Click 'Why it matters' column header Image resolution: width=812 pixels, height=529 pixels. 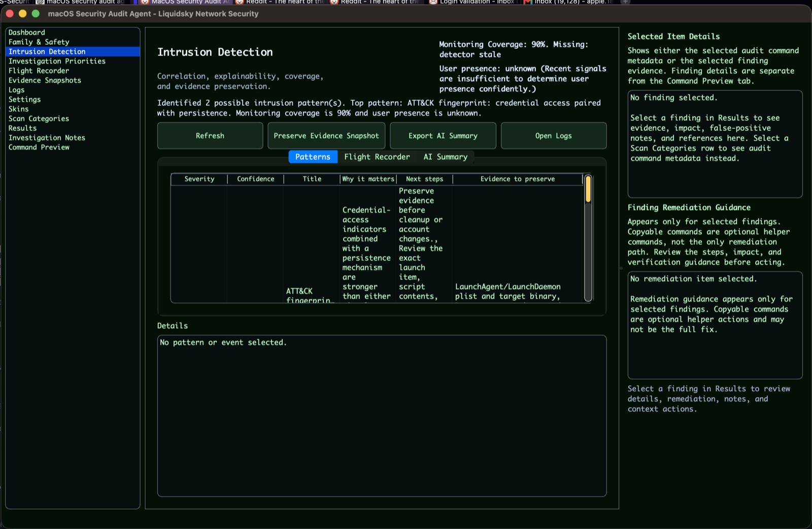(368, 179)
